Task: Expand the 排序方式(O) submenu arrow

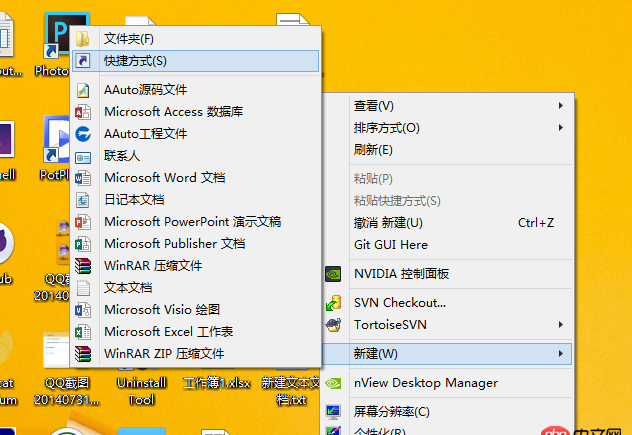Action: pos(561,128)
